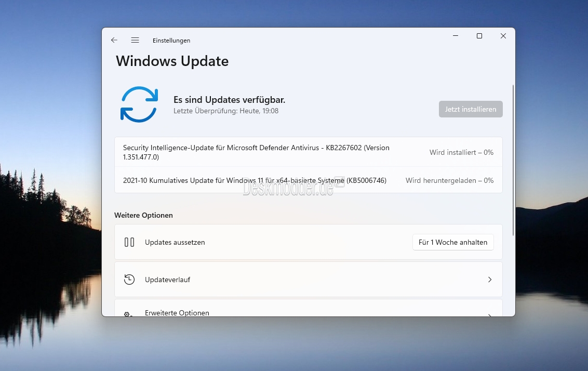The image size is (588, 371).
Task: Click the pause icon beside Updates aussetzen
Action: (x=129, y=242)
